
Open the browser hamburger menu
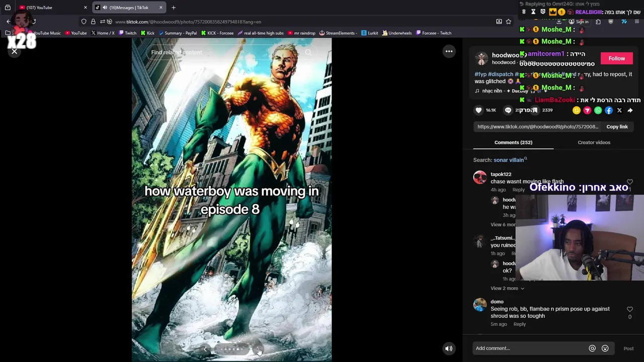pyautogui.click(x=637, y=22)
